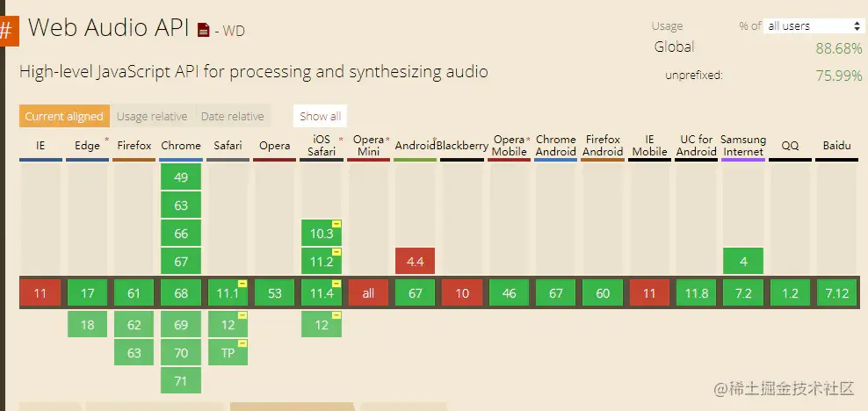This screenshot has height=411, width=868.
Task: Select the Opera Mini all cell
Action: click(x=369, y=293)
